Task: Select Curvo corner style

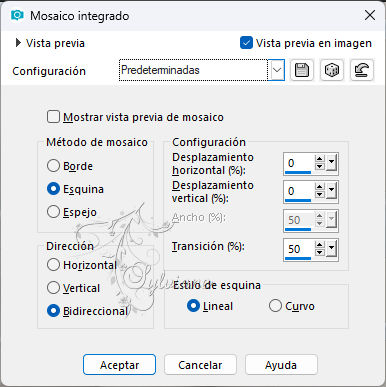Action: pyautogui.click(x=275, y=306)
